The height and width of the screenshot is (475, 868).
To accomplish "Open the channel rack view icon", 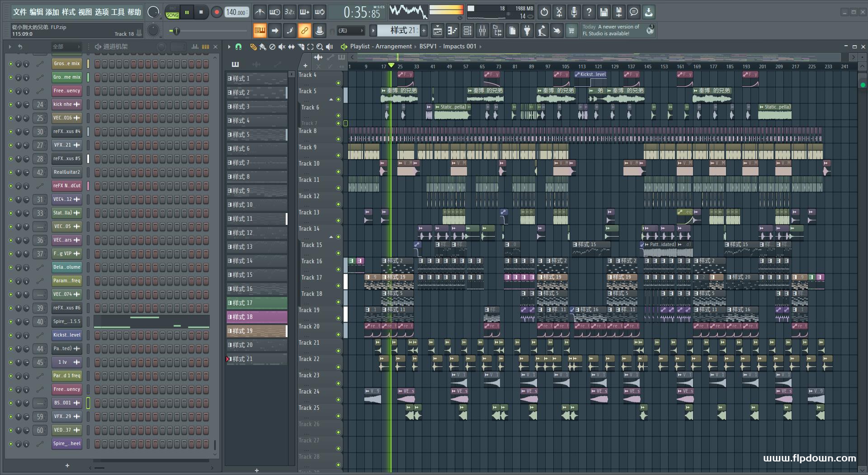I will pos(467,31).
